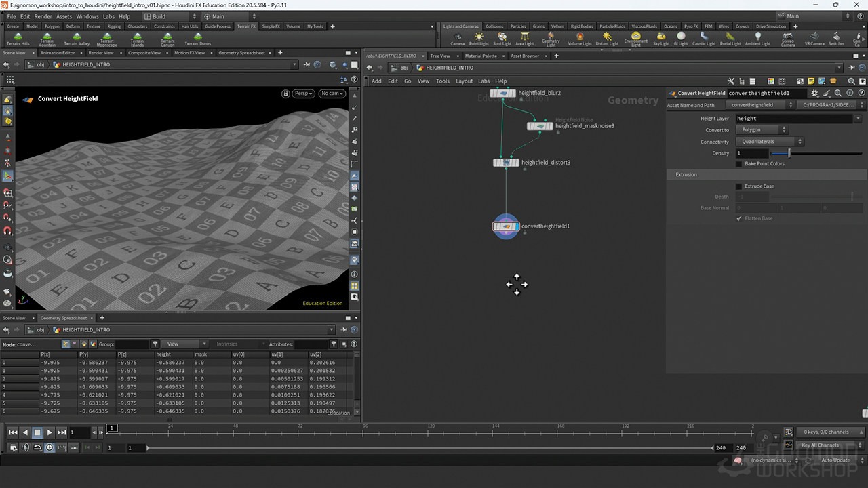Open the Persp view dropdown in the viewport
This screenshot has width=868, height=488.
(x=302, y=94)
